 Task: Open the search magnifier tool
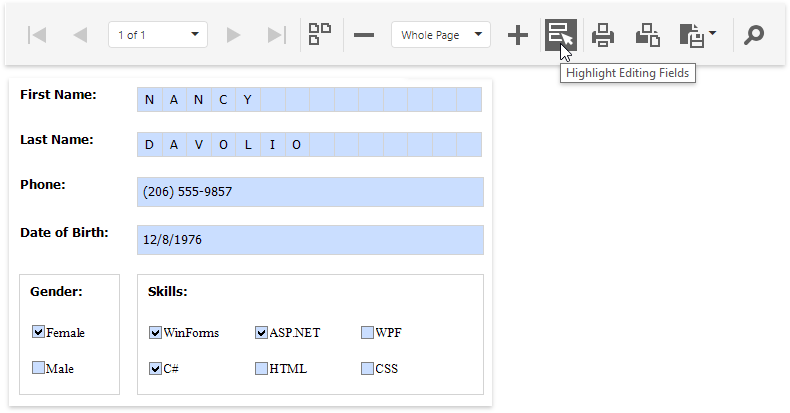pyautogui.click(x=754, y=35)
